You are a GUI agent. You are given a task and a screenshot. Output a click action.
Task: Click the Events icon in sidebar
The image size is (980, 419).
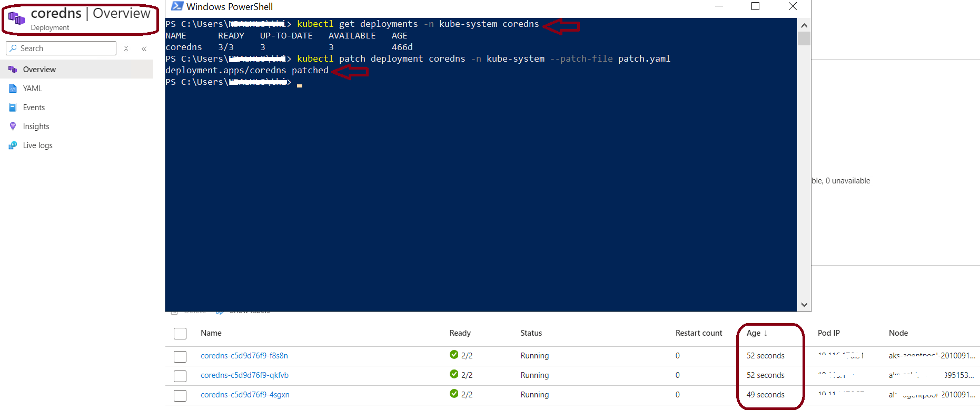pyautogui.click(x=13, y=108)
